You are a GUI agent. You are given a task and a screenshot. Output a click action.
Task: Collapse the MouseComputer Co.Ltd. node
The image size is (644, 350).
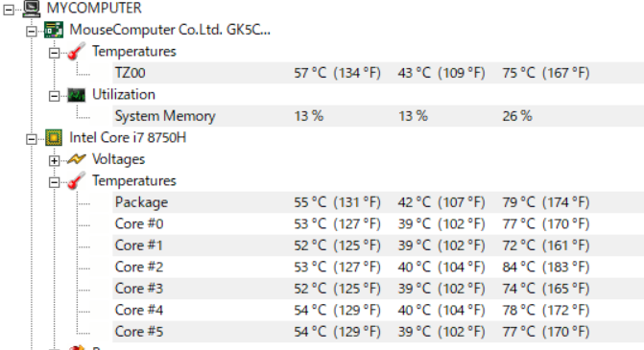[32, 32]
